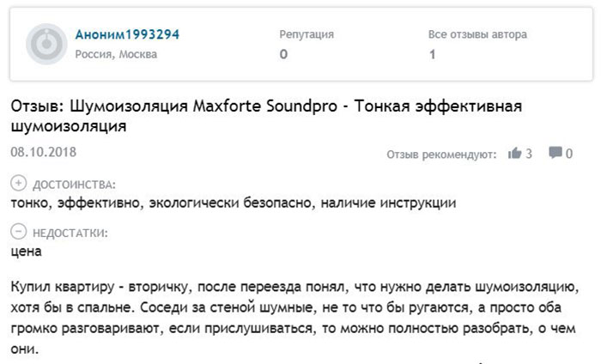601x364 pixels.
Task: Click the plus icon beside ДОСТОИНСТВА
Action: click(19, 185)
